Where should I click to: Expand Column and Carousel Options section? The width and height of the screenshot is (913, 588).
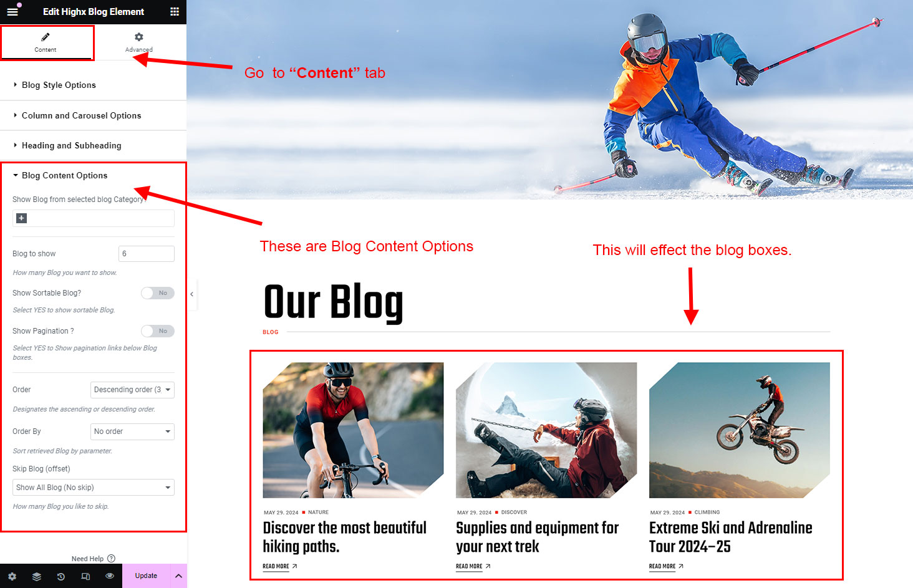click(x=94, y=116)
